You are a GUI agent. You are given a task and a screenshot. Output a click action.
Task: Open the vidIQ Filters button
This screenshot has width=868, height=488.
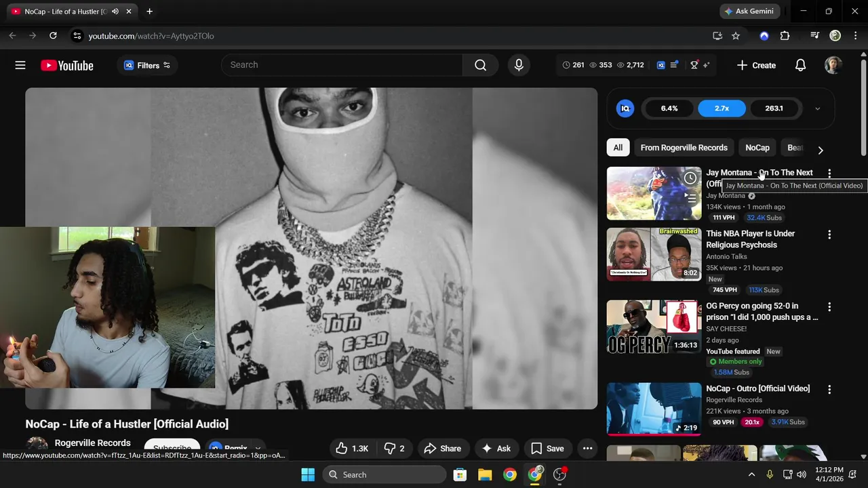click(x=147, y=65)
